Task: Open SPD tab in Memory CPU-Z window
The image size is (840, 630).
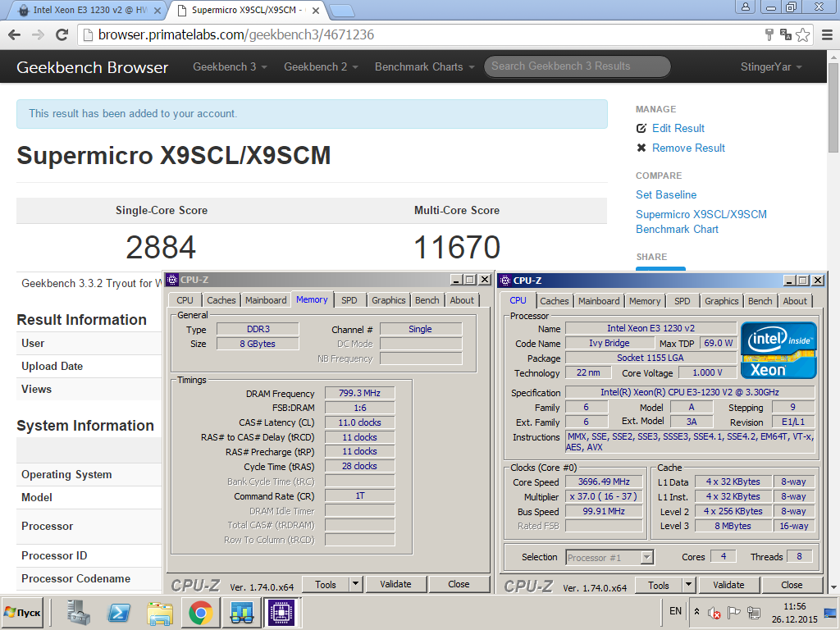Action: 349,300
